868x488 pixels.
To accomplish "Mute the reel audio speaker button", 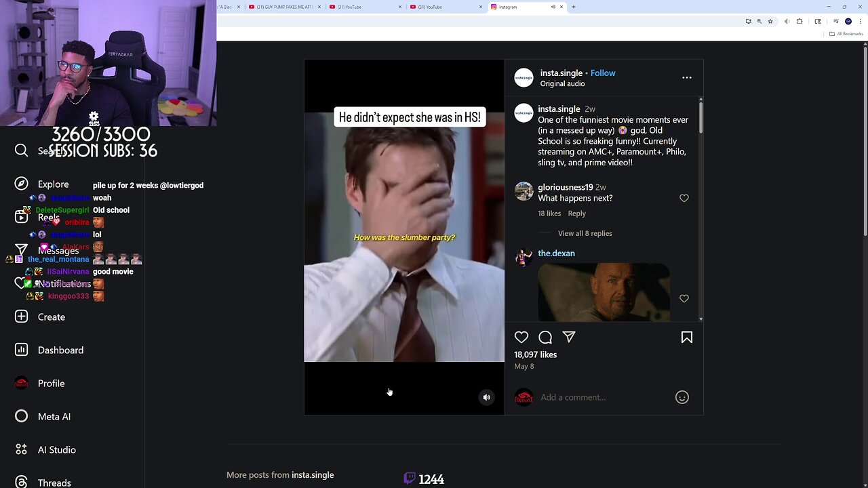I will pos(486,397).
